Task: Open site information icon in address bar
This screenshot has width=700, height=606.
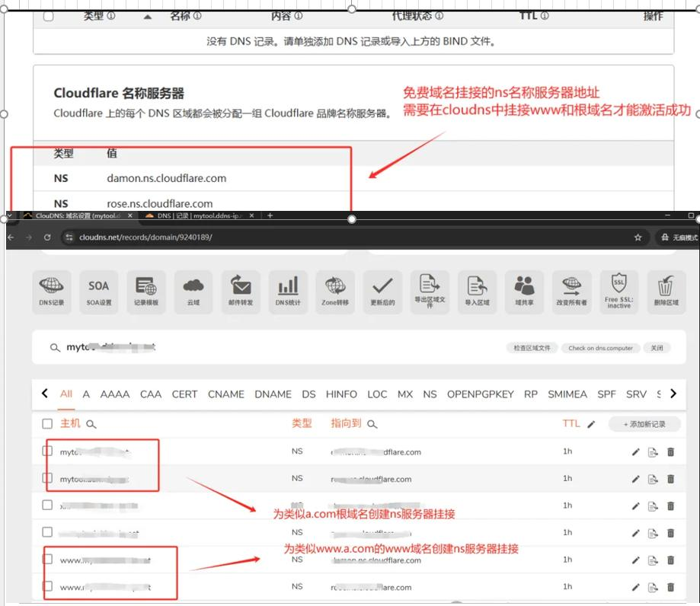Action: coord(69,238)
